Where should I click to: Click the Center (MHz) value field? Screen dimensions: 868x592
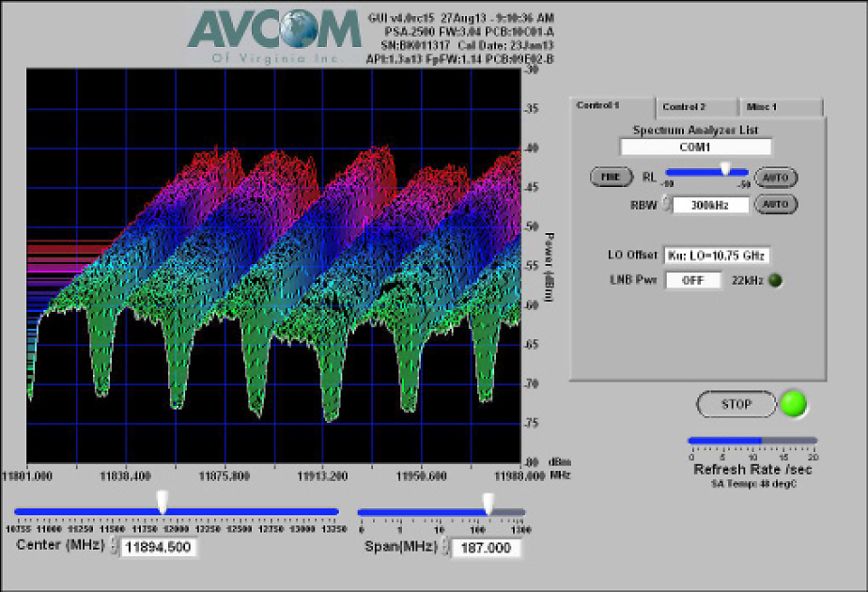pyautogui.click(x=160, y=548)
